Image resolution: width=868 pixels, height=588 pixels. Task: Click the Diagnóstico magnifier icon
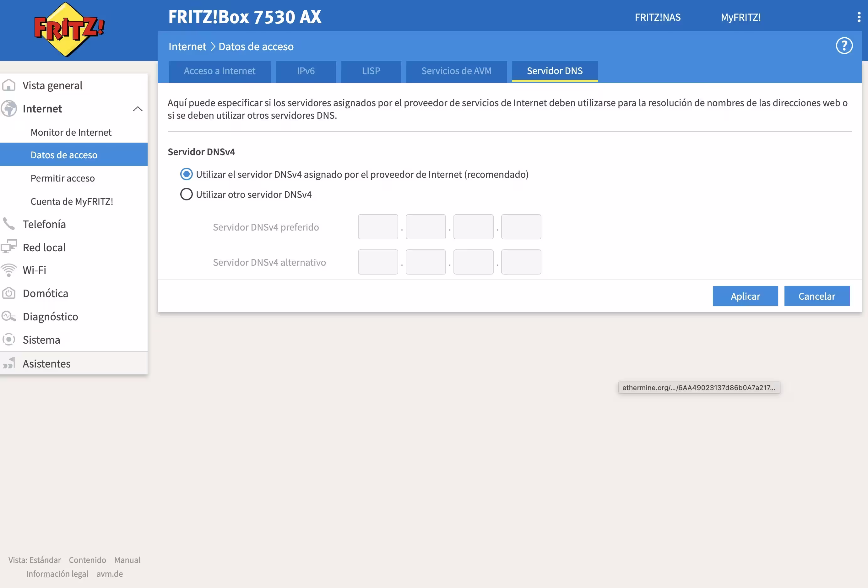8,316
